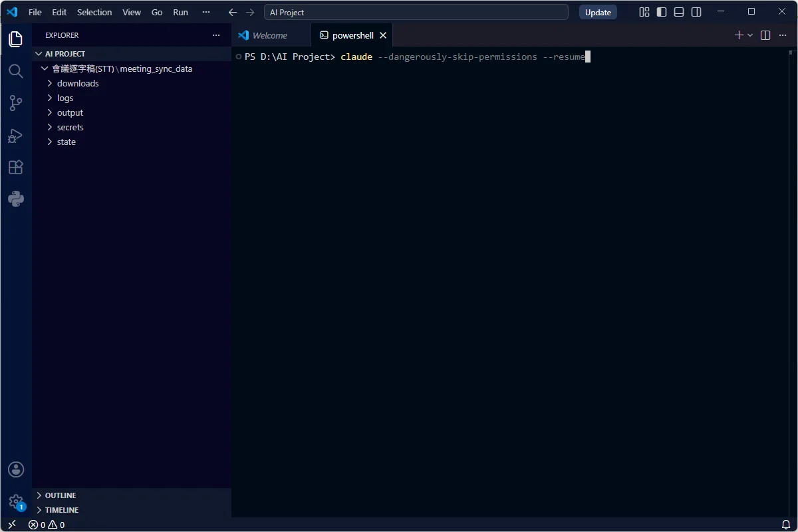Screen dimensions: 798x532
Task: Expand the state folder
Action: coord(132,142)
